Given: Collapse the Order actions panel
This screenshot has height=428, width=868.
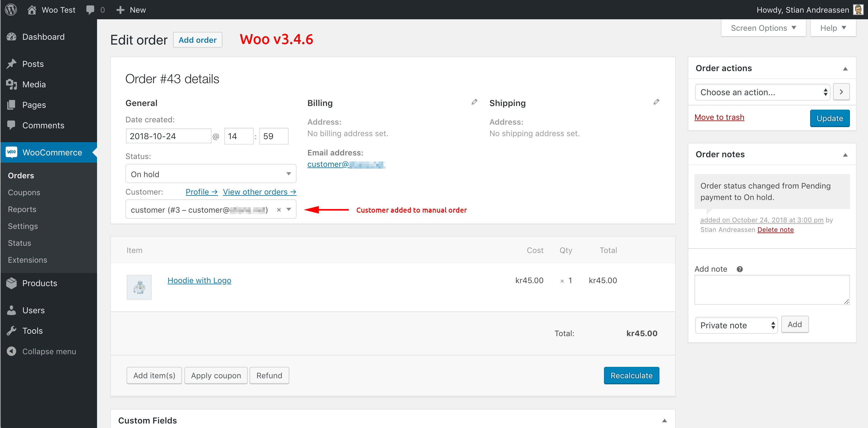Looking at the screenshot, I should (845, 69).
